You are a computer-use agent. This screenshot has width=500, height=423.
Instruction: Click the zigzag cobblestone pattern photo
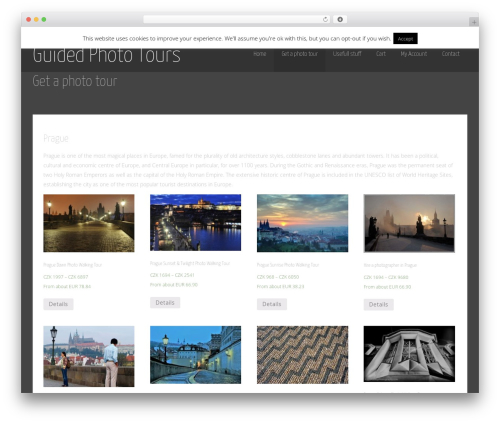(x=302, y=355)
